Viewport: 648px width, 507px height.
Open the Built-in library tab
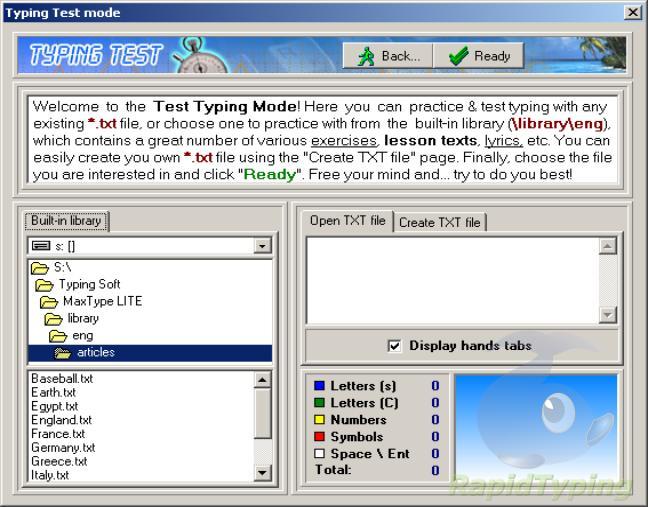click(66, 221)
